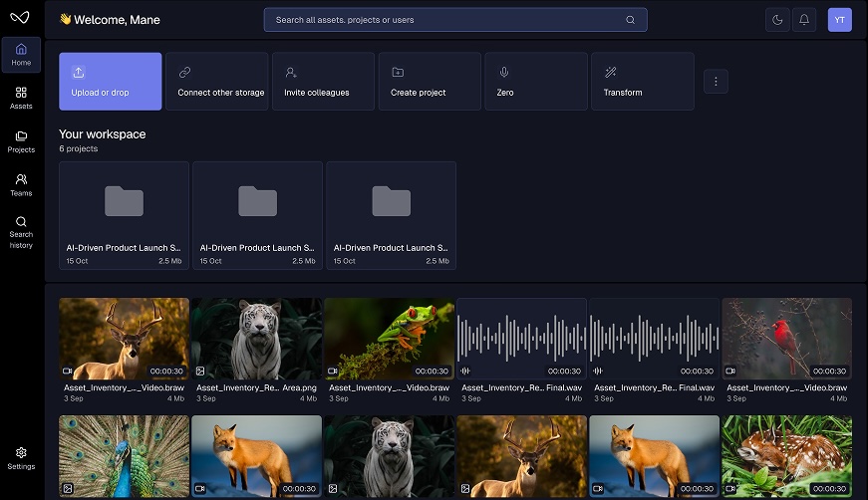
Task: Click the search magnifier icon
Action: 630,20
